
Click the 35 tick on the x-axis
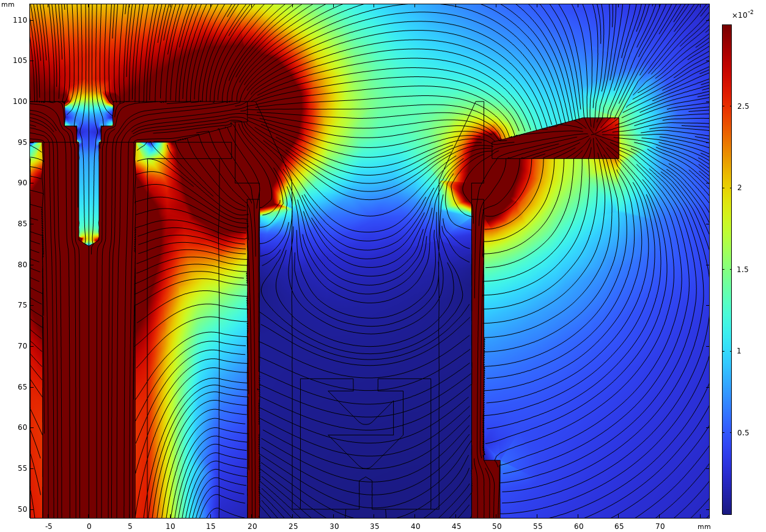coord(375,526)
